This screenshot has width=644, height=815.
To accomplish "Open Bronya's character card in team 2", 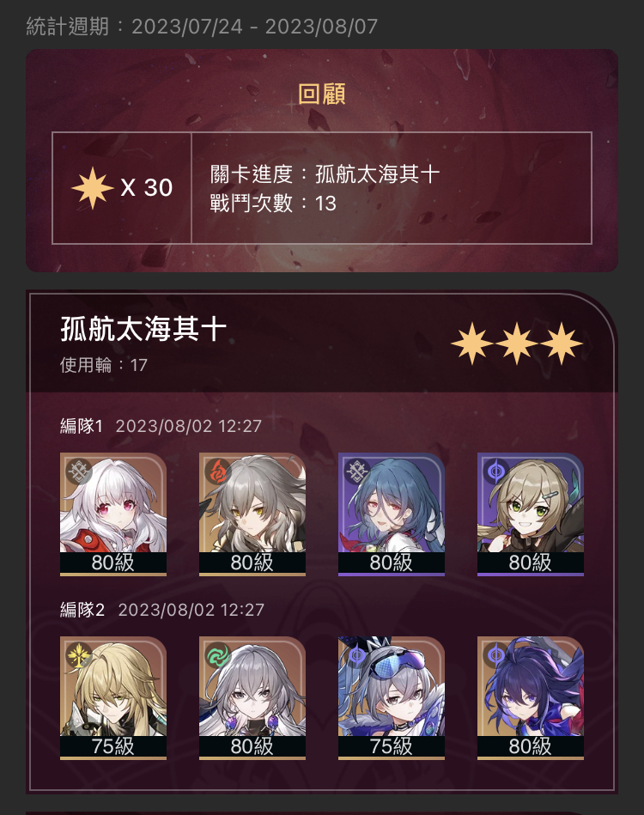I will click(252, 698).
